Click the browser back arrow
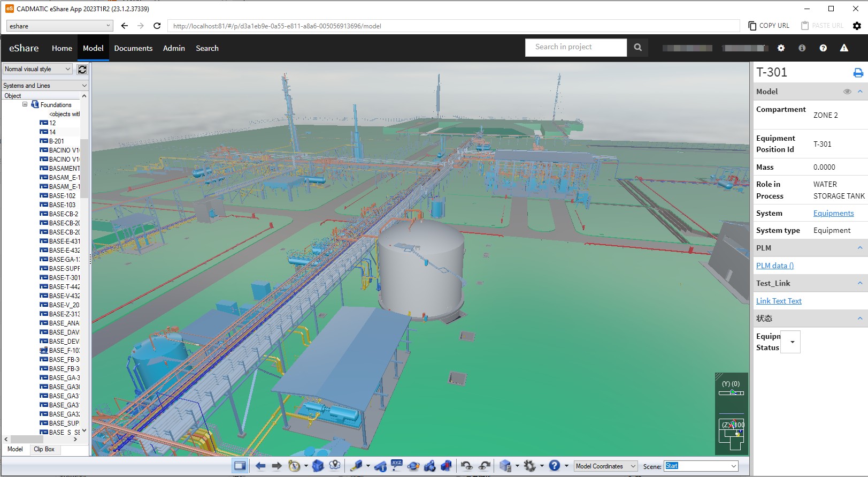868x477 pixels. tap(125, 26)
